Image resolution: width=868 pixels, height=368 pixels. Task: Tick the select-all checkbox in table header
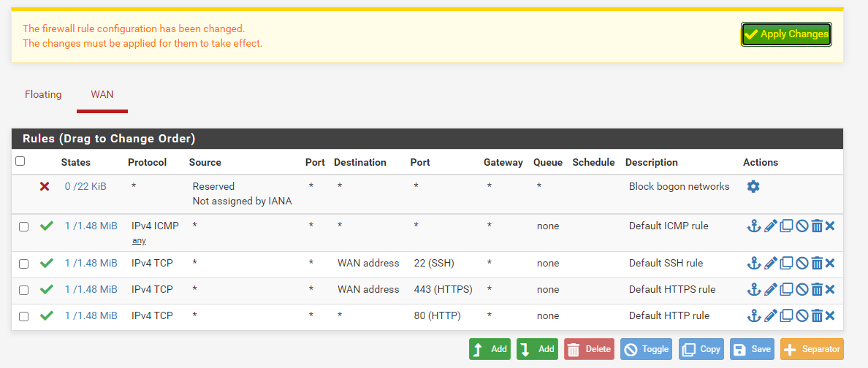pos(20,161)
